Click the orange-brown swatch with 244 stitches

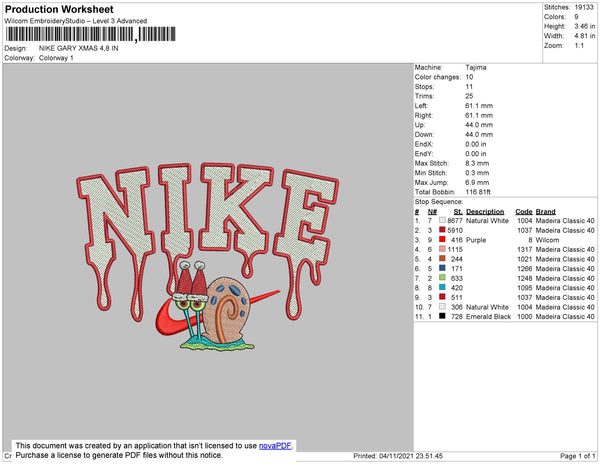click(442, 259)
